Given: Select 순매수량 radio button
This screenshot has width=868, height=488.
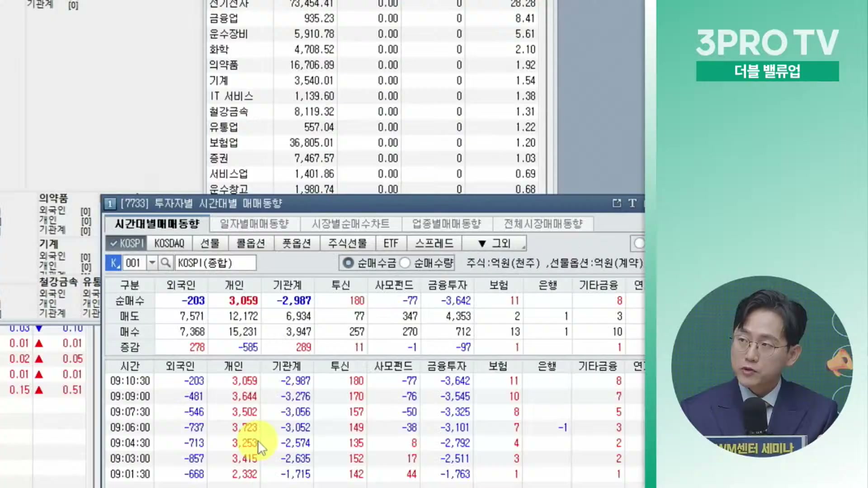Looking at the screenshot, I should tap(405, 263).
